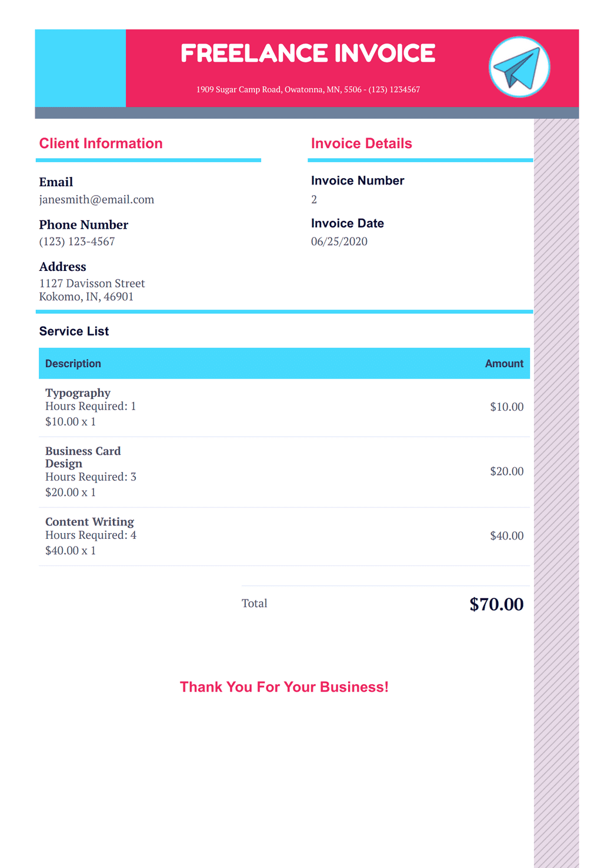Click the $40.00 amount value
614x868 pixels.
(x=507, y=536)
